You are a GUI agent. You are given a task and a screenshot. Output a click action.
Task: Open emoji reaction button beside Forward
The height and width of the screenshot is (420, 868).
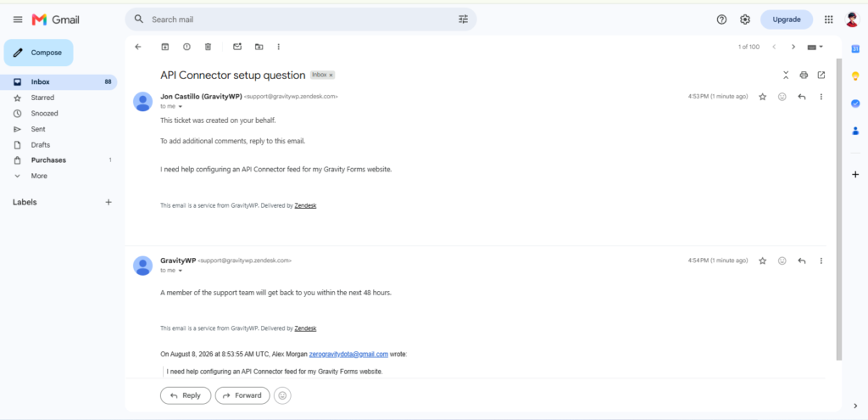[x=282, y=395]
